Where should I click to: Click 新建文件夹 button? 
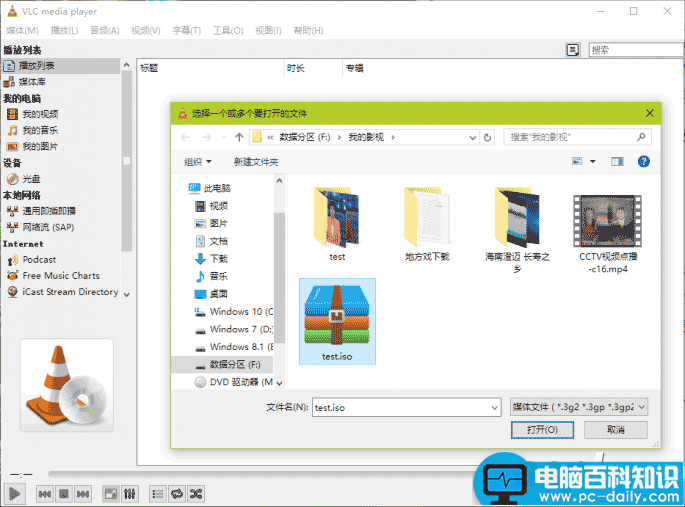pyautogui.click(x=256, y=162)
